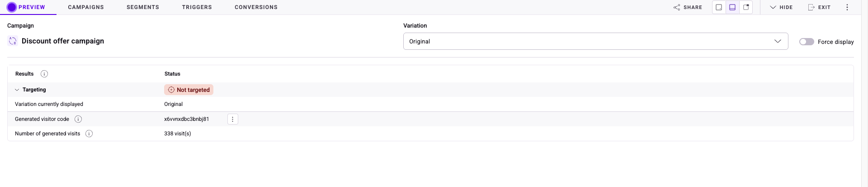Click the Results info icon
868x187 pixels.
click(x=44, y=74)
